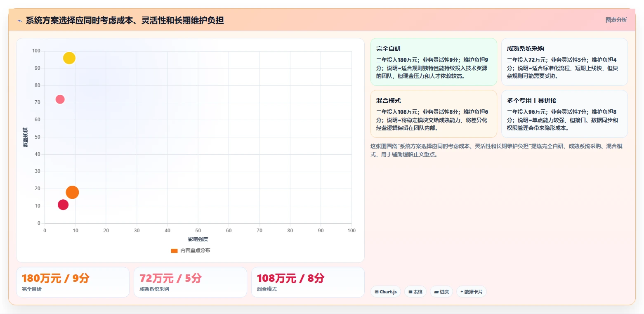
Task: Select the 进度 tag chip
Action: (441, 292)
